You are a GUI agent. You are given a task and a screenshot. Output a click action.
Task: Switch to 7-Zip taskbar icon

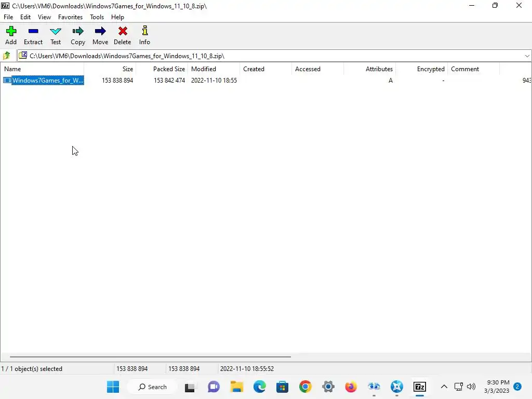[x=420, y=387]
